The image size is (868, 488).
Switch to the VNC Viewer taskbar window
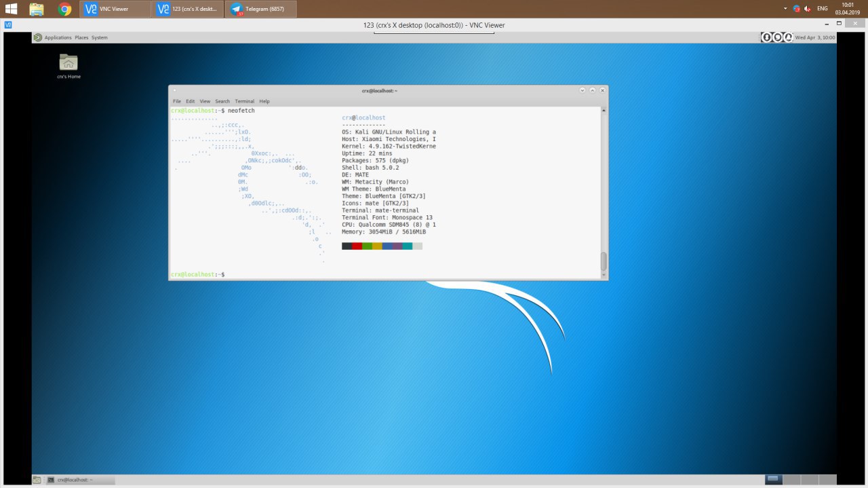coord(115,9)
